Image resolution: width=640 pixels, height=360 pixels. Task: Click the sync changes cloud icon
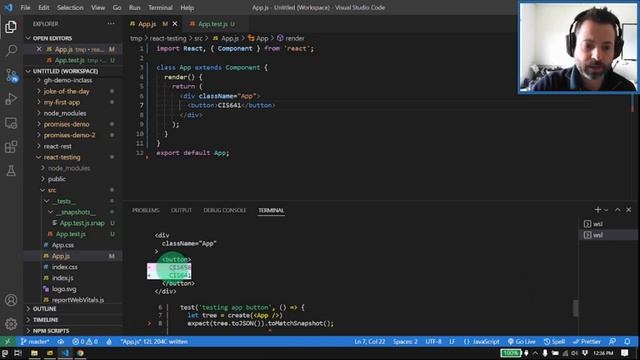(61, 341)
